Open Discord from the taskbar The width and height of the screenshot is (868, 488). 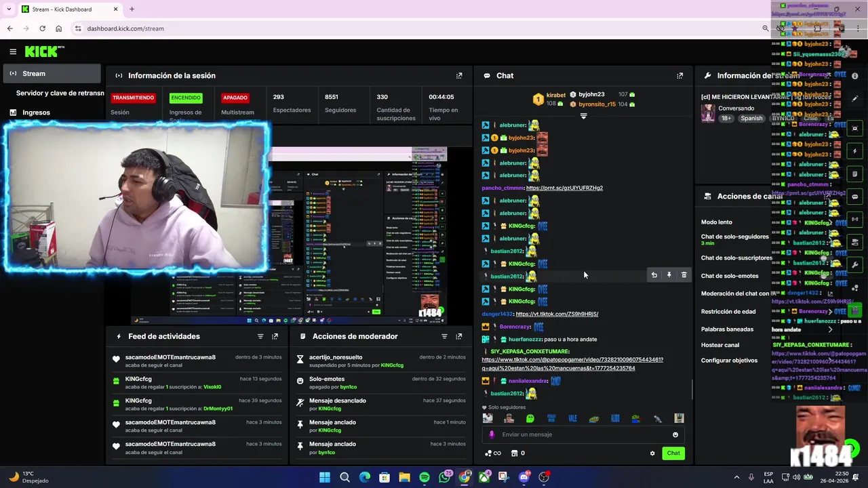[x=524, y=477]
